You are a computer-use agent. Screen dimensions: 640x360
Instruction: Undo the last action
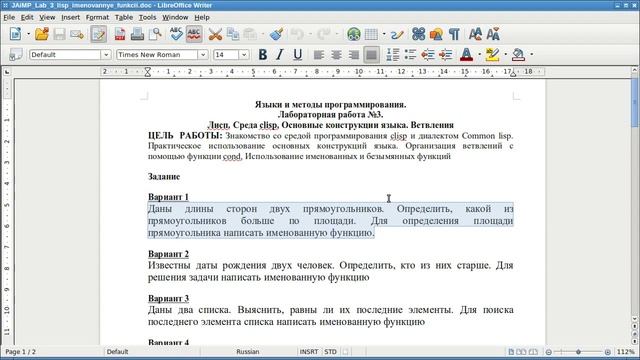[298, 34]
